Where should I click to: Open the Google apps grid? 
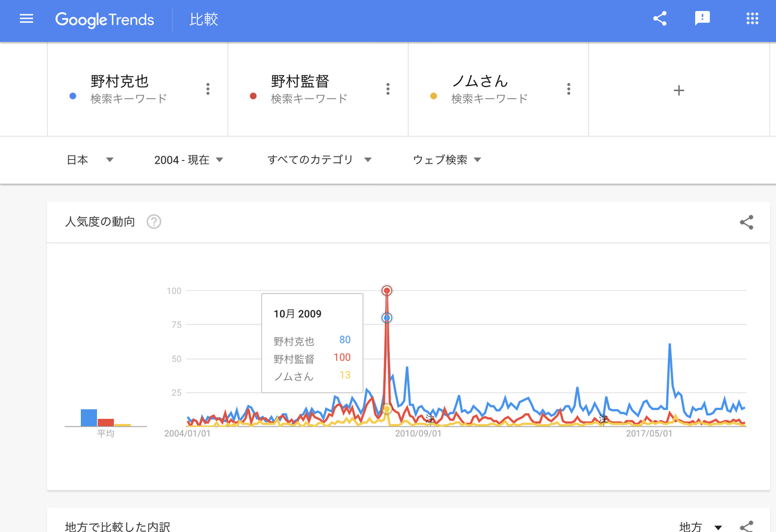point(752,19)
